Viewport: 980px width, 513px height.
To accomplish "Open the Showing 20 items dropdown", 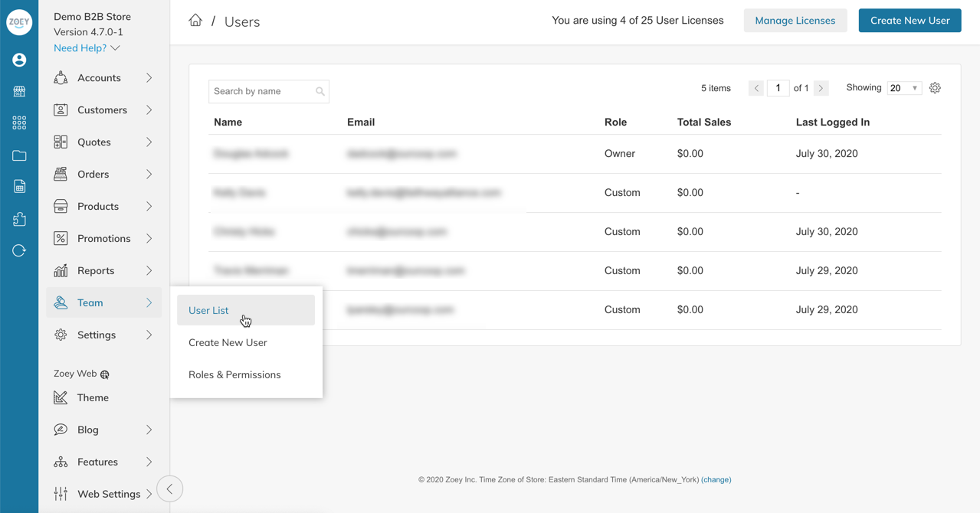I will 904,88.
